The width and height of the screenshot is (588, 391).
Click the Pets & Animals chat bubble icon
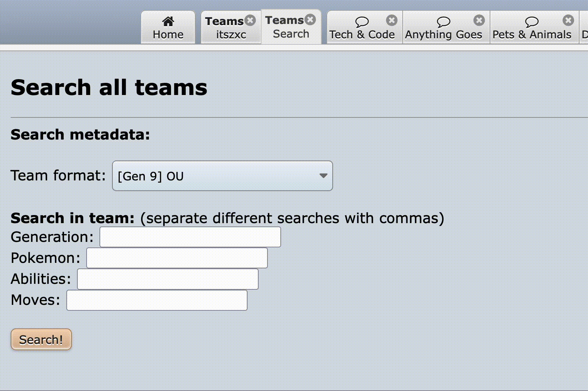(x=532, y=22)
